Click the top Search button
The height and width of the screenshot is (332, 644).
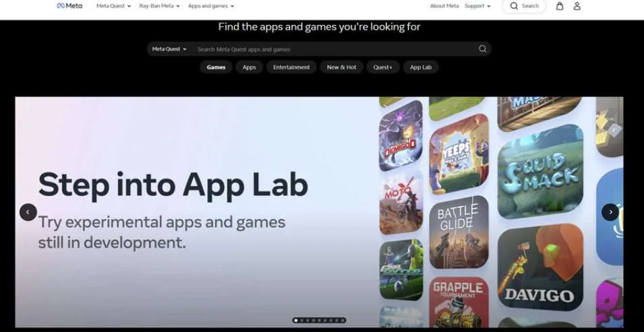tap(524, 6)
